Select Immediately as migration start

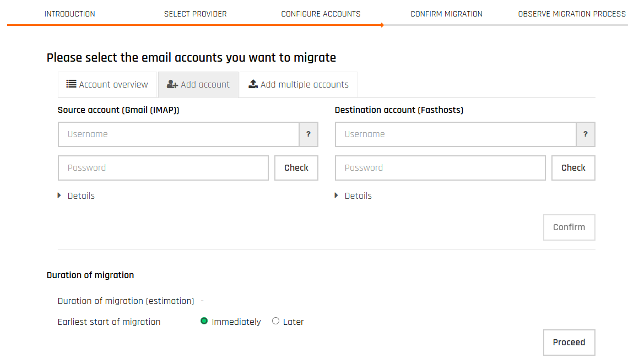(204, 321)
